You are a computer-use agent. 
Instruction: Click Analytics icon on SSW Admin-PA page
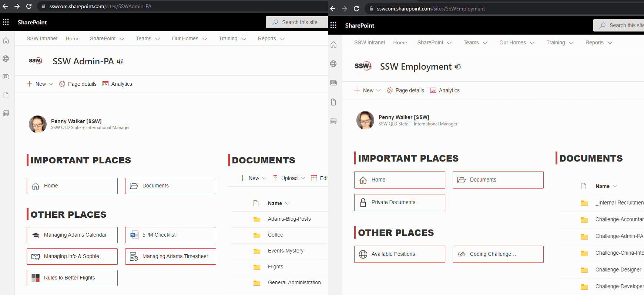point(105,84)
